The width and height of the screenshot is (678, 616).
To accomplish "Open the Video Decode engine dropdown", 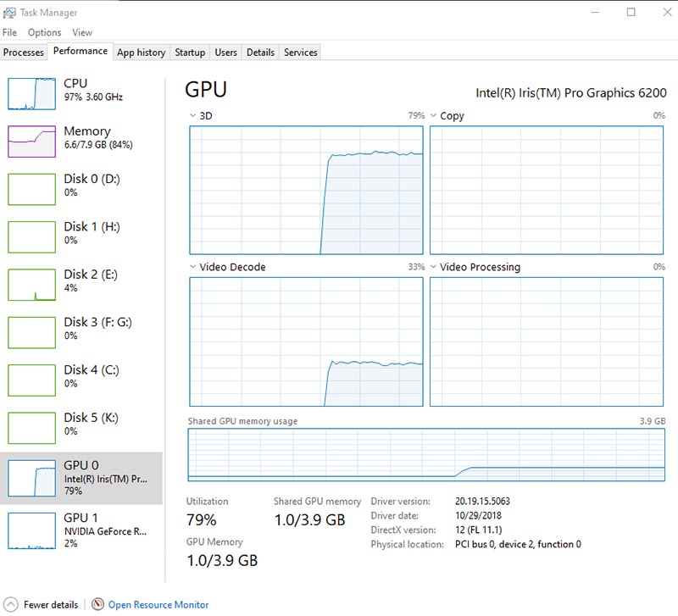I will [192, 267].
